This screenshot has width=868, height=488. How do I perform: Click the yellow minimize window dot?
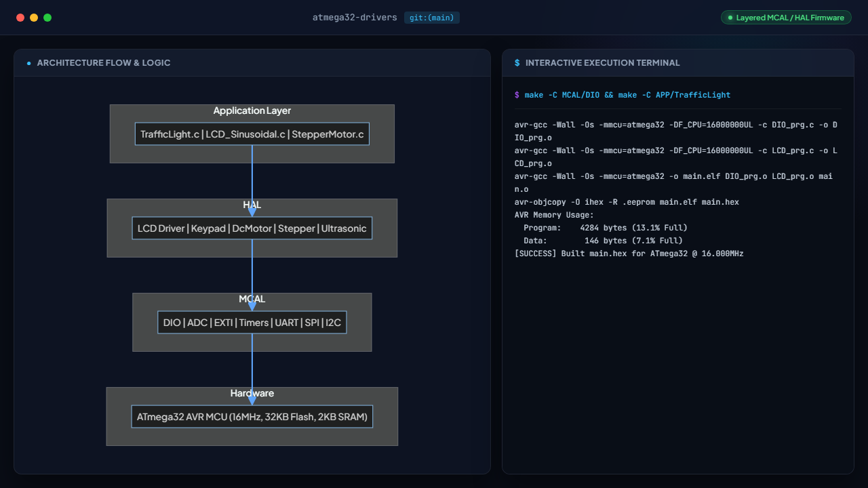pyautogui.click(x=34, y=18)
